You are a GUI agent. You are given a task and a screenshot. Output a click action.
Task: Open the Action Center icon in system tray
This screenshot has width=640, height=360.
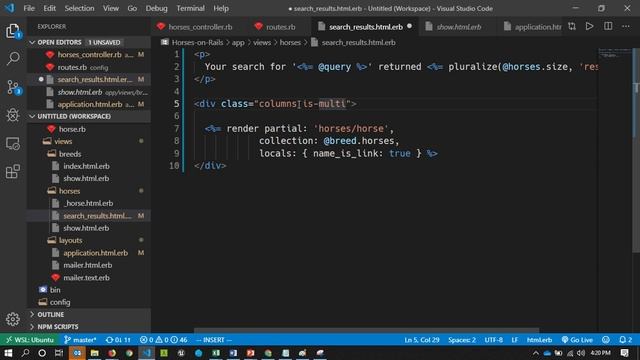click(624, 353)
